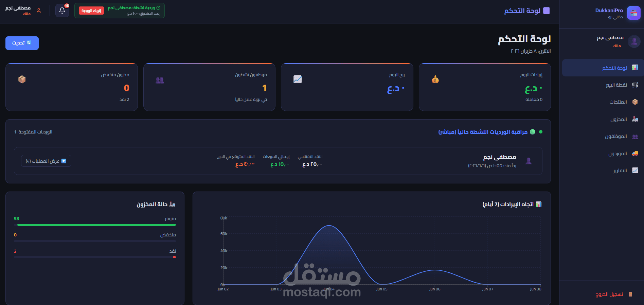
Task: Click the تحديث refresh button
Action: [x=22, y=43]
